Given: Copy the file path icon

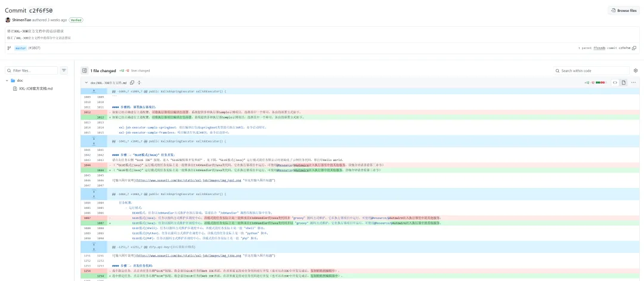Looking at the screenshot, I should coord(132,82).
